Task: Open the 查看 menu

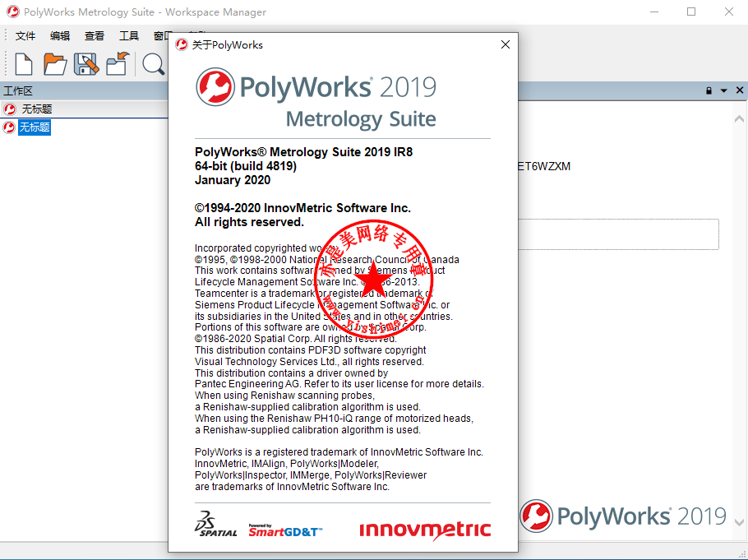Action: (94, 36)
